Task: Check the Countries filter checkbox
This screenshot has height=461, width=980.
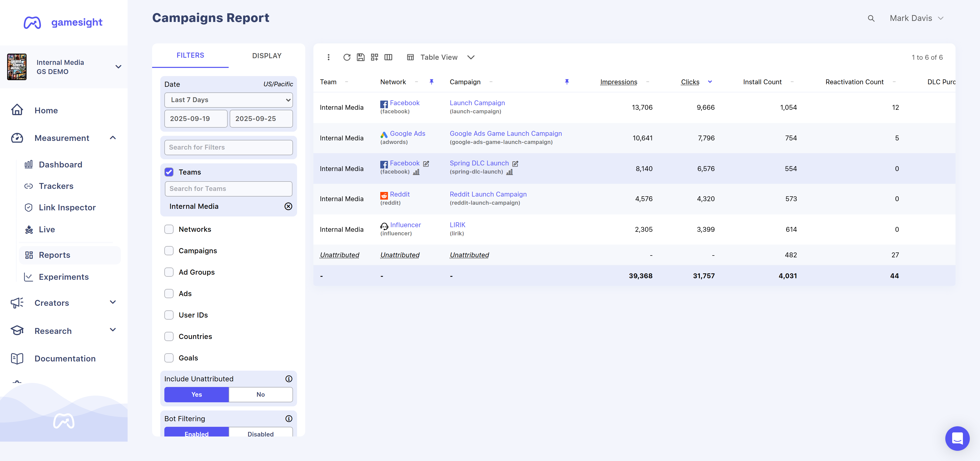Action: [x=169, y=336]
